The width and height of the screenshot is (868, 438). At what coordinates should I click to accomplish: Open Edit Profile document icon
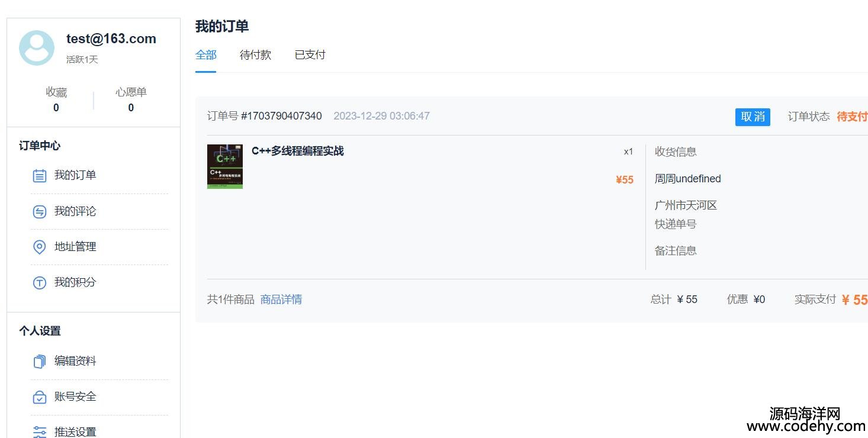[40, 361]
